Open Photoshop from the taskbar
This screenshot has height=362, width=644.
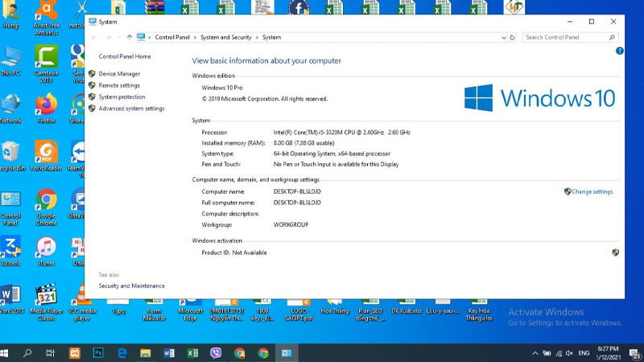pyautogui.click(x=98, y=353)
